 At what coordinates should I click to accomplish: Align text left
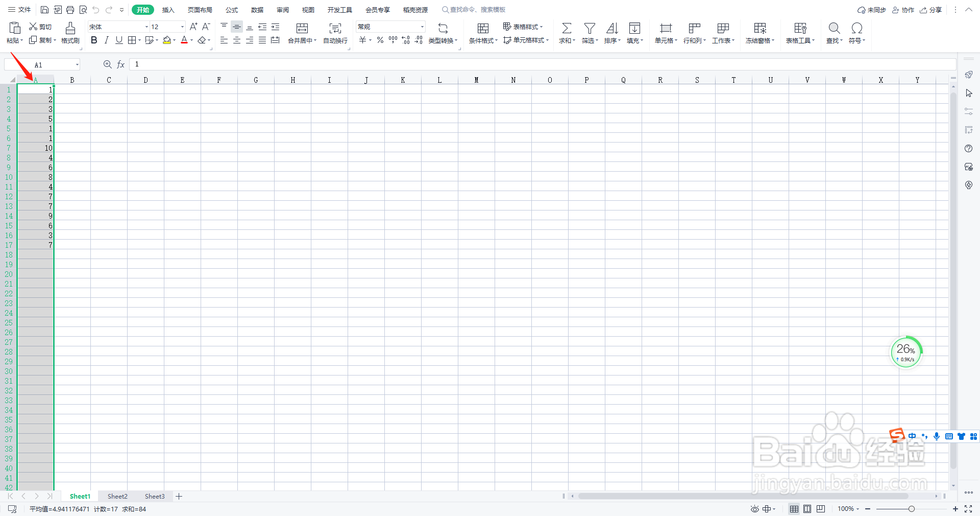(224, 40)
